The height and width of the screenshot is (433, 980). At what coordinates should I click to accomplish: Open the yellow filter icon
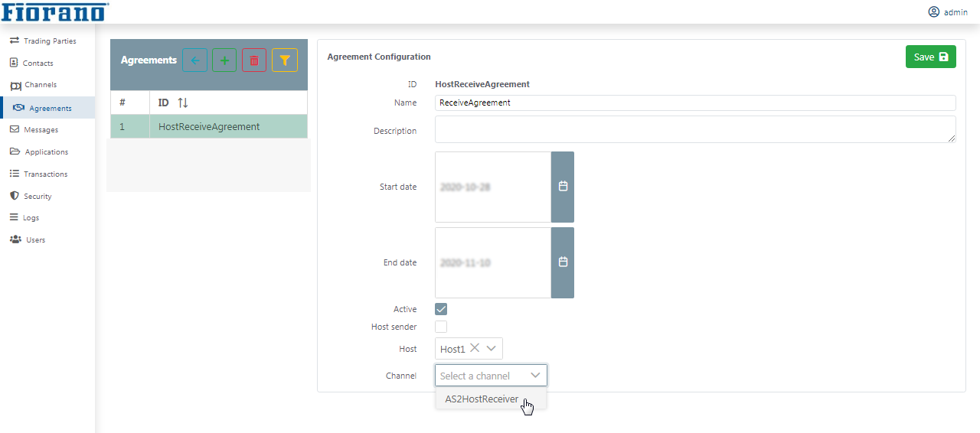(285, 60)
